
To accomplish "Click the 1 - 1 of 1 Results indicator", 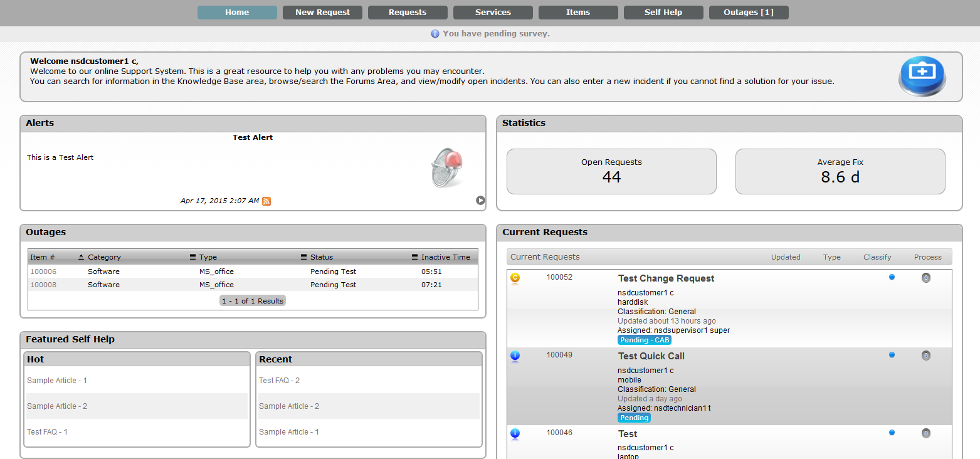I will (253, 301).
